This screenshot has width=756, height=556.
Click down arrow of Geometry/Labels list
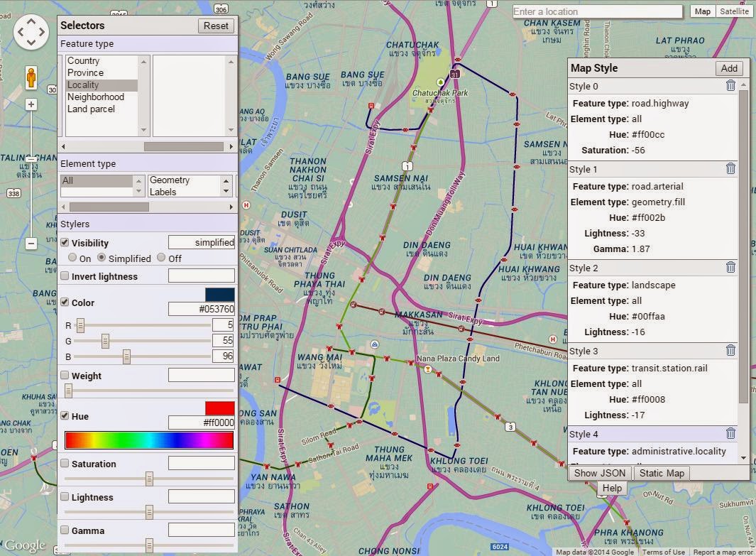coord(226,192)
